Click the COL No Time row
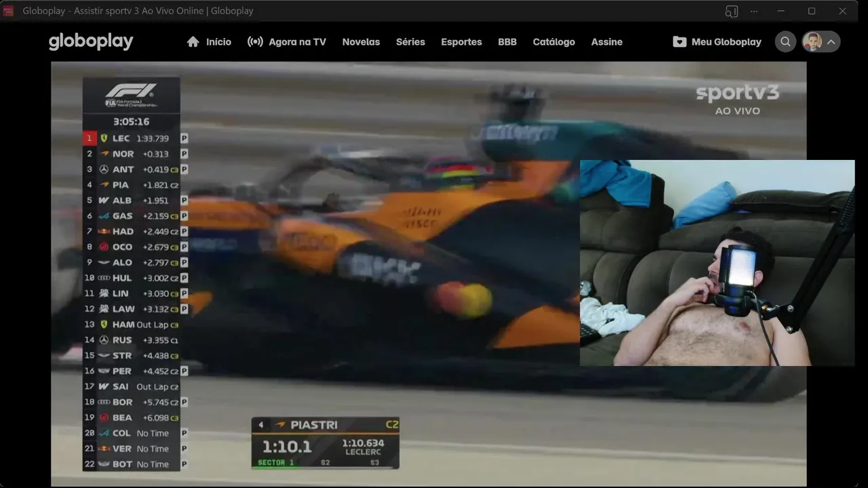 [135, 433]
